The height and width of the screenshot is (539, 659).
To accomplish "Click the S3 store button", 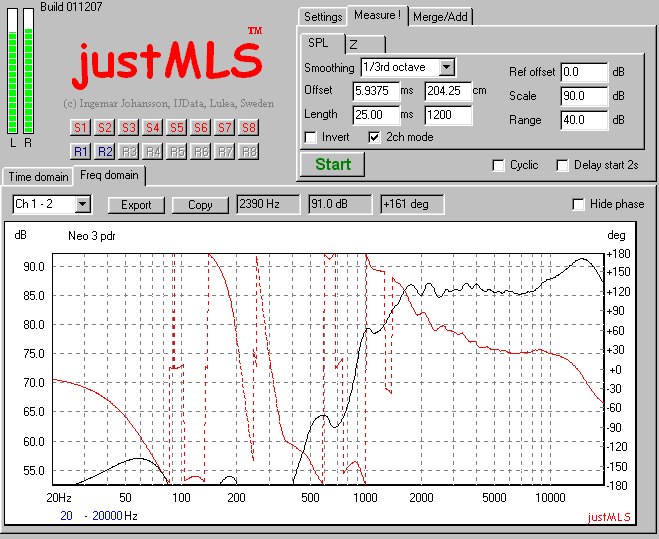I will pos(129,127).
